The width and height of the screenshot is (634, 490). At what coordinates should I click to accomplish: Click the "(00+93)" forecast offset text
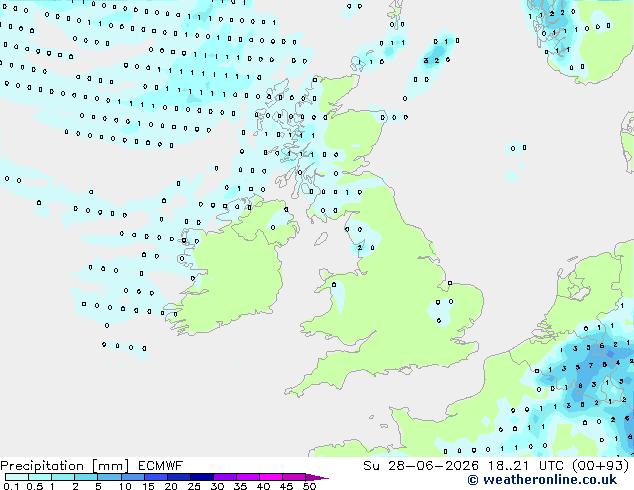[x=601, y=466]
